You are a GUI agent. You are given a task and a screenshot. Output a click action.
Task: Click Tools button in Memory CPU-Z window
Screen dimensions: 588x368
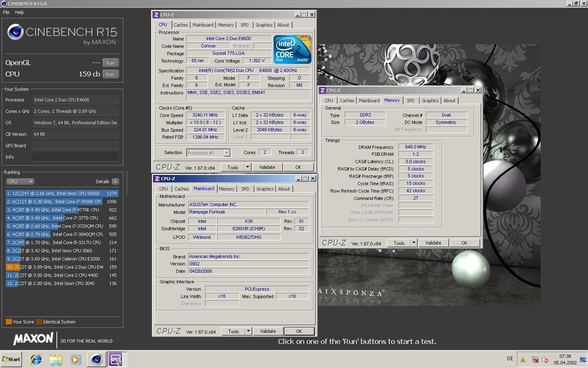[x=399, y=243]
